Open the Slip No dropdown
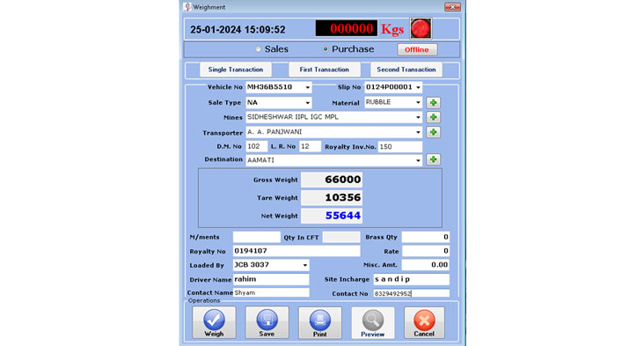644x346 pixels. point(418,87)
